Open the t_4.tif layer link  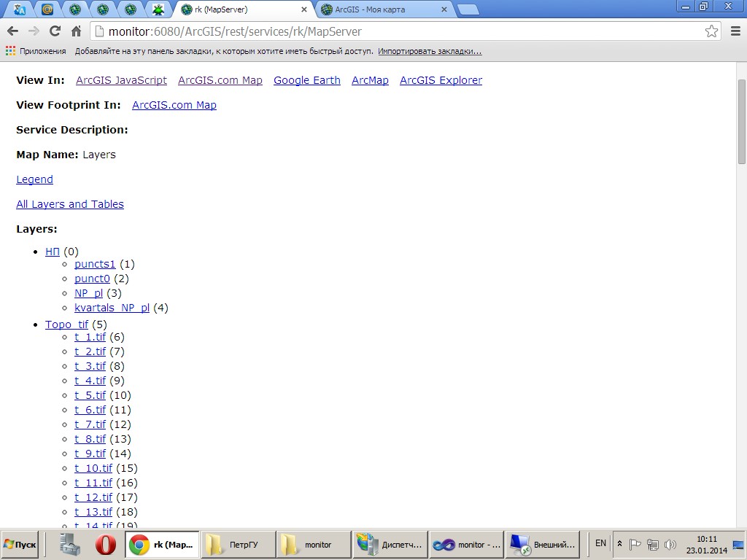pyautogui.click(x=90, y=381)
